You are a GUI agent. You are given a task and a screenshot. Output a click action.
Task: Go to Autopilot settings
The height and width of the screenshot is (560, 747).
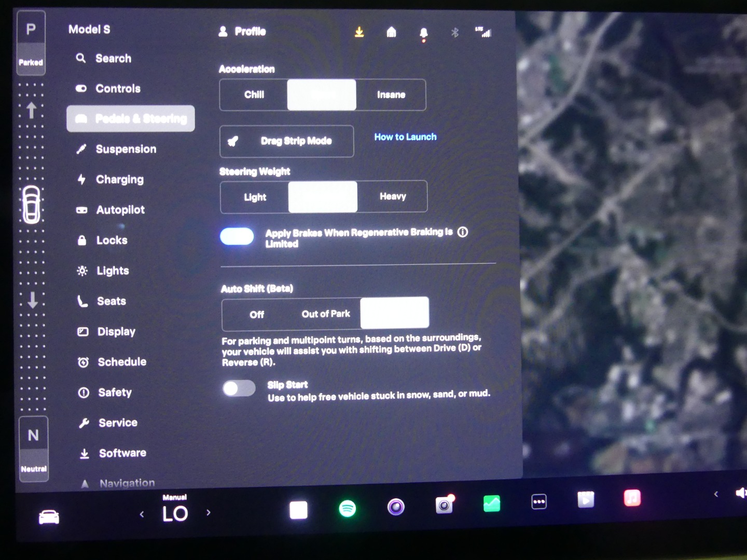click(120, 210)
